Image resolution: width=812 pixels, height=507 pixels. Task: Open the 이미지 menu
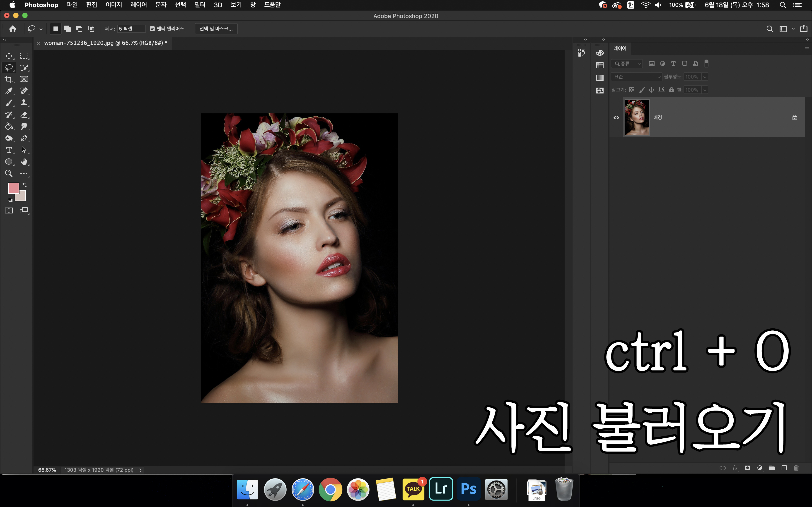click(x=114, y=5)
